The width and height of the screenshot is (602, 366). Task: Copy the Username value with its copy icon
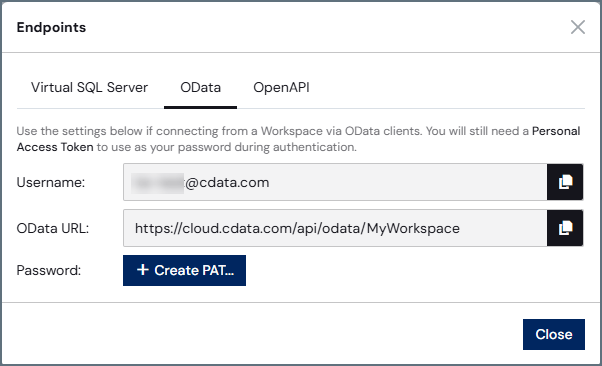point(565,182)
